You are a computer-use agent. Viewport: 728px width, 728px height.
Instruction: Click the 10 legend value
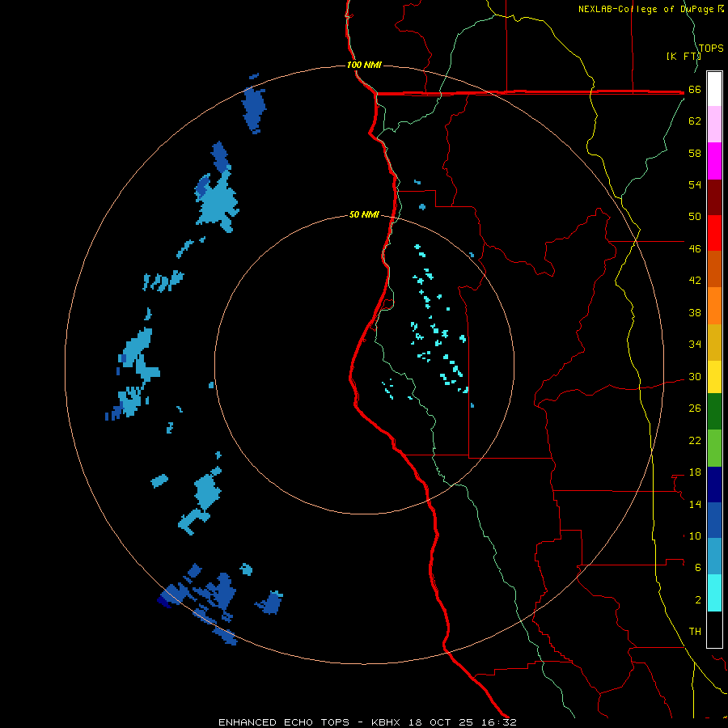[x=695, y=536]
